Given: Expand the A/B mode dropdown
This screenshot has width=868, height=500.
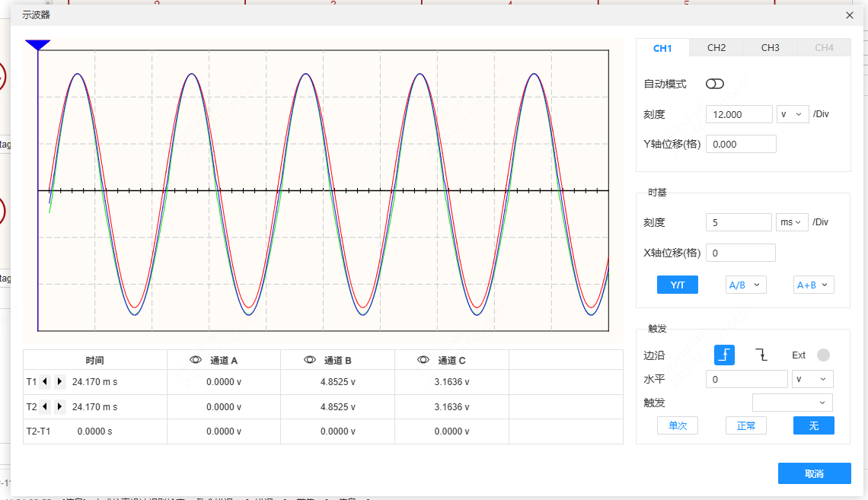Looking at the screenshot, I should pos(745,285).
